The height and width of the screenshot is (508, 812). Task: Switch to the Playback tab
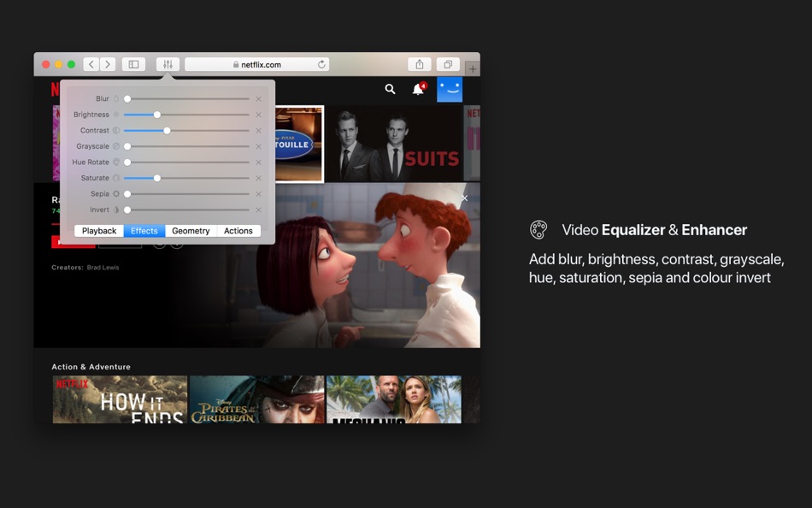click(99, 231)
